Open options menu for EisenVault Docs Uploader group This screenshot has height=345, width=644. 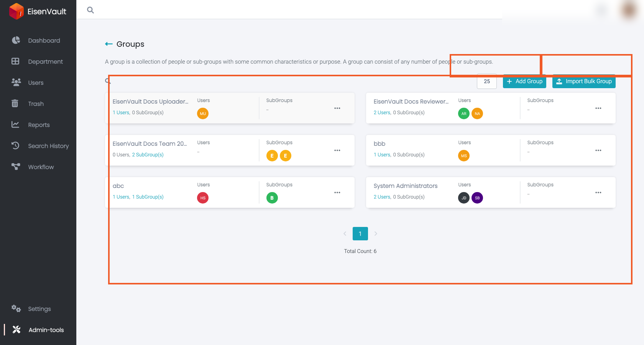(337, 108)
